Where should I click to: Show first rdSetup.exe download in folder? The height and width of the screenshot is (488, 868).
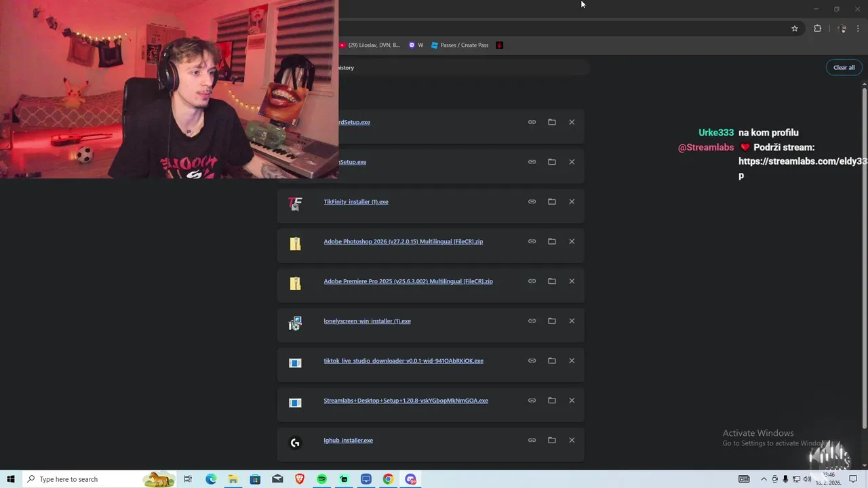[551, 122]
